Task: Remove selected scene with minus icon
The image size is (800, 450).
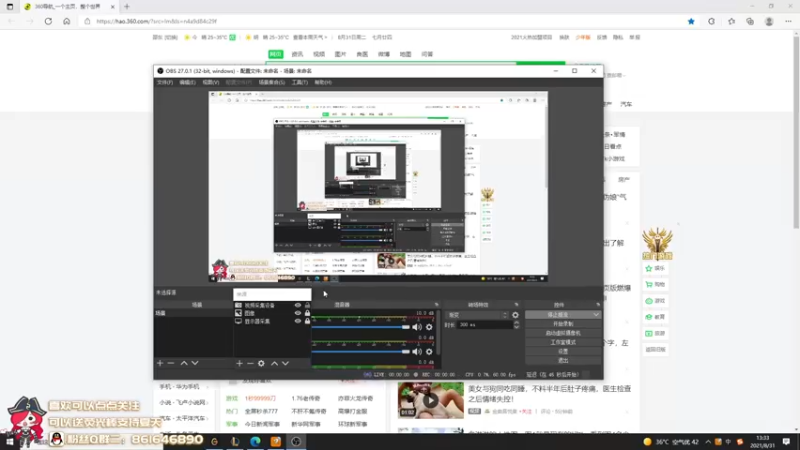Action: pyautogui.click(x=171, y=363)
